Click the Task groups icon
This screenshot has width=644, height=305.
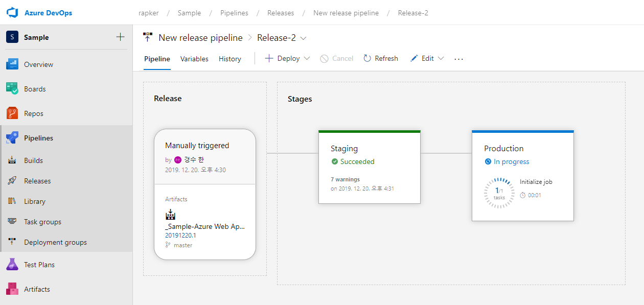(x=12, y=222)
